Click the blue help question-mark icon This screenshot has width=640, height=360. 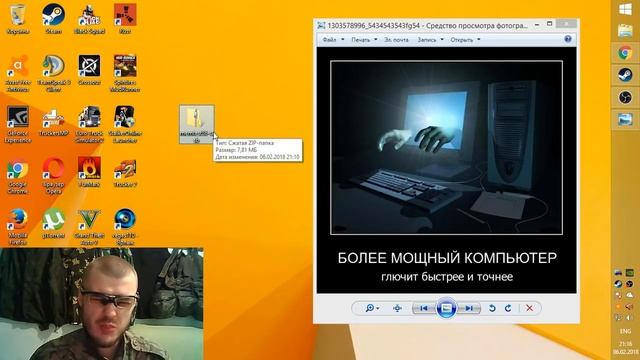coord(568,39)
